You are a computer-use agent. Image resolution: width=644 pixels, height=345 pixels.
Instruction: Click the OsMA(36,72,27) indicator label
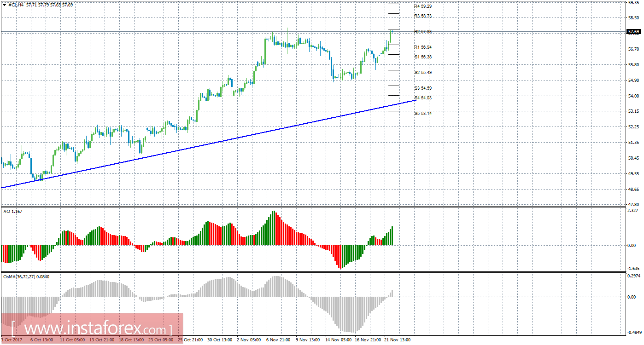coord(26,277)
